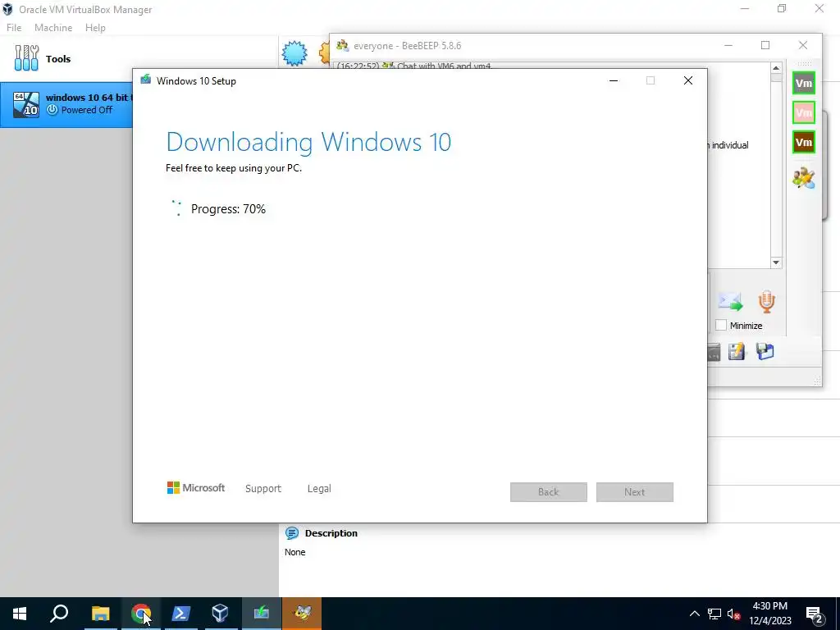This screenshot has width=840, height=630.
Task: Open File Explorer from the taskbar
Action: (x=100, y=614)
